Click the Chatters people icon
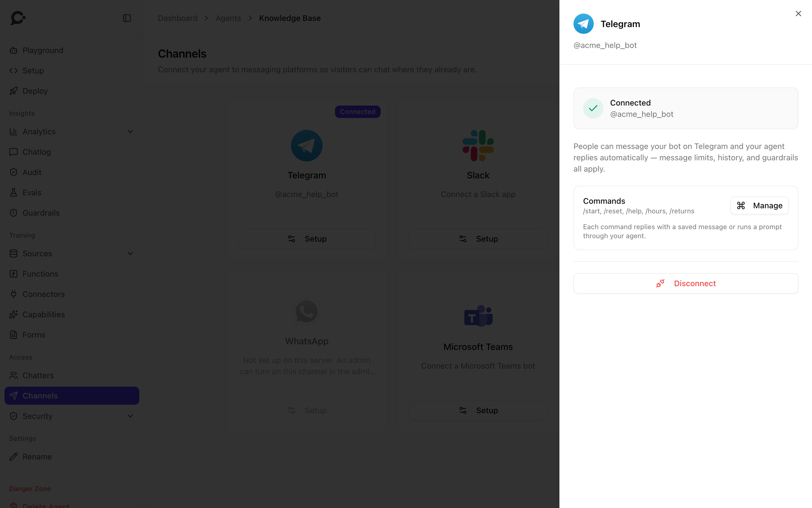Screen dimensions: 812x508 tap(14, 376)
